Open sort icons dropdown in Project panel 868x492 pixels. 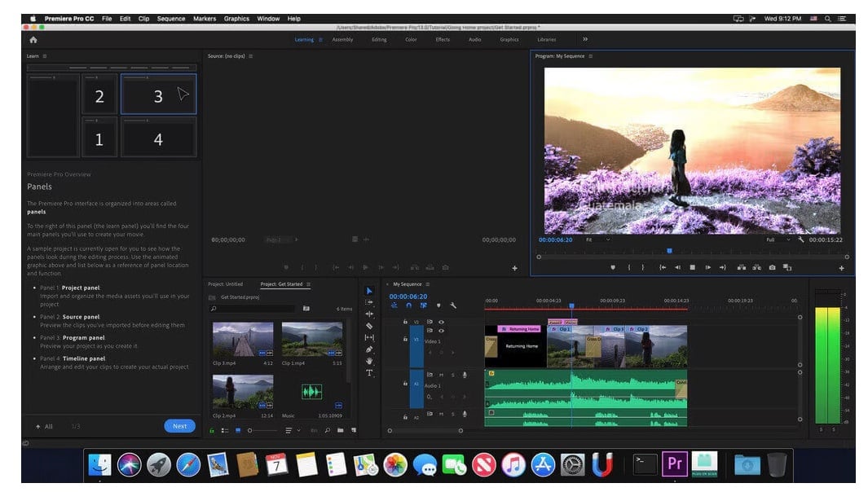point(293,430)
